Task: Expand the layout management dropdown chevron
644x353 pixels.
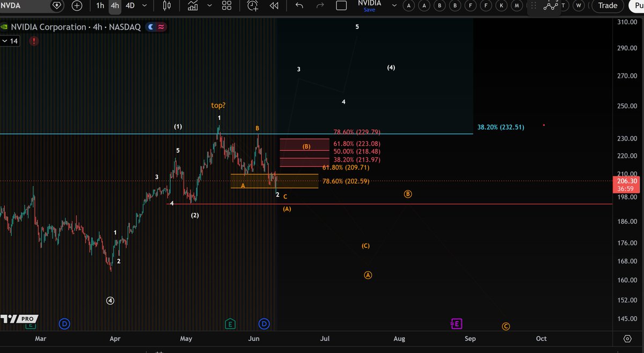Action: pyautogui.click(x=395, y=5)
